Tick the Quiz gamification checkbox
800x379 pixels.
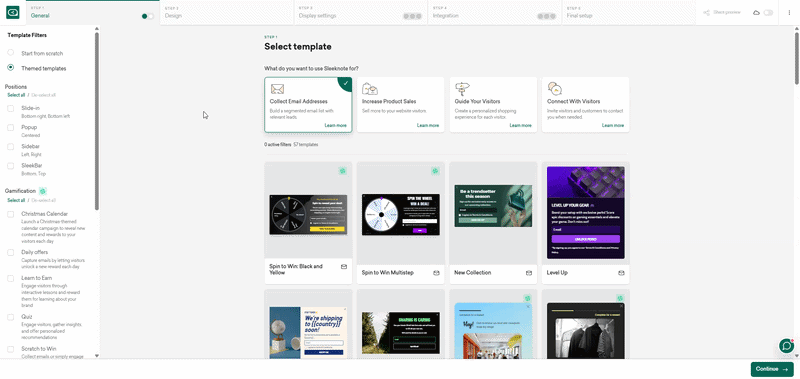click(x=11, y=317)
